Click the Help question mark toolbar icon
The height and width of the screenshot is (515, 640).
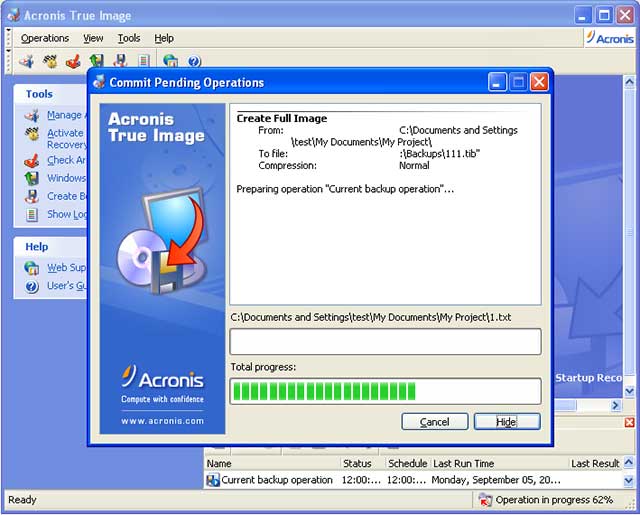(x=194, y=61)
